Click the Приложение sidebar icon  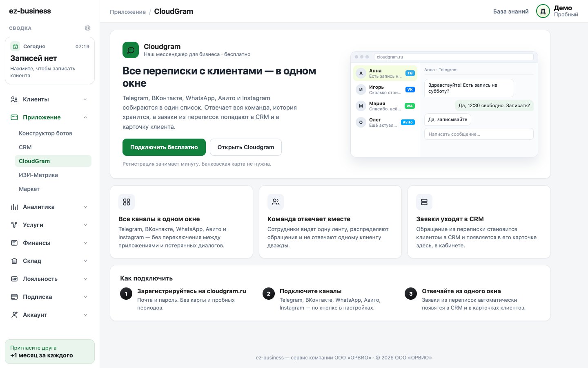point(14,117)
